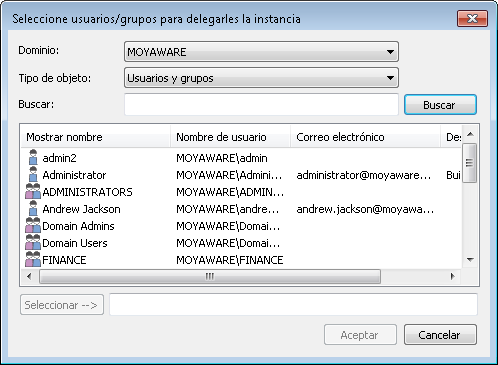Click the vertical scrollbar up arrow
The height and width of the screenshot is (365, 498).
pyautogui.click(x=470, y=134)
